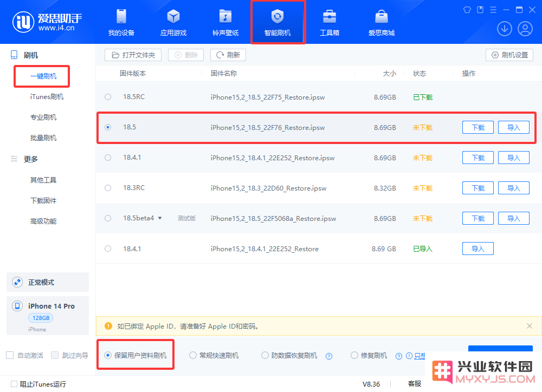Tick the 自动激活 checkbox

(10, 355)
